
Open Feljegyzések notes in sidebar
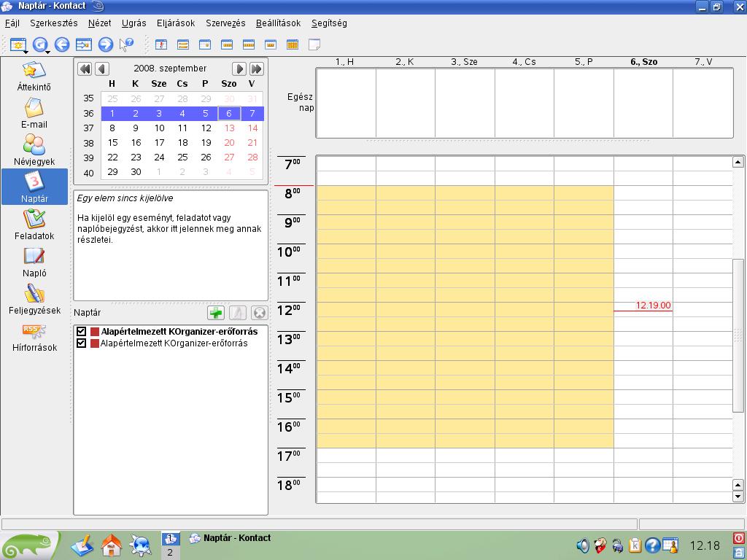click(x=34, y=299)
